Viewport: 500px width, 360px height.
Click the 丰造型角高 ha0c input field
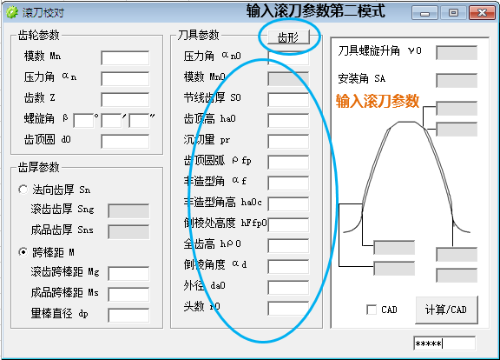(288, 204)
